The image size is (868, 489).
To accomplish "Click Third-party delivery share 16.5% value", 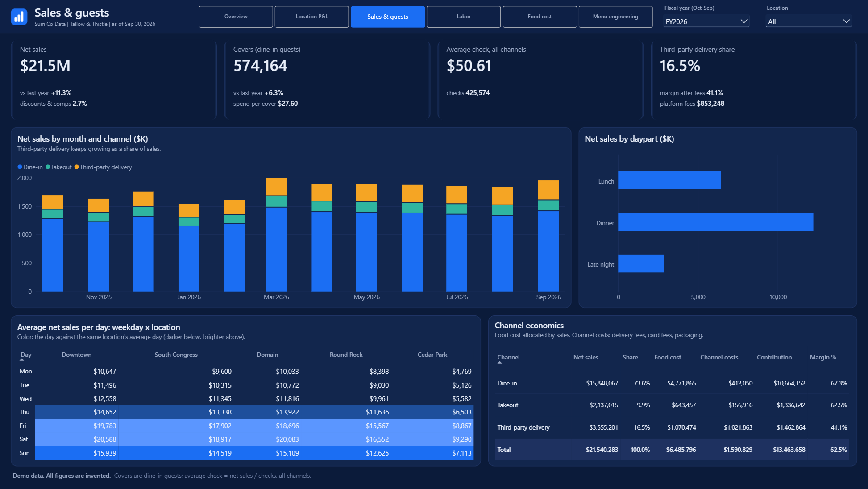I will (x=680, y=66).
